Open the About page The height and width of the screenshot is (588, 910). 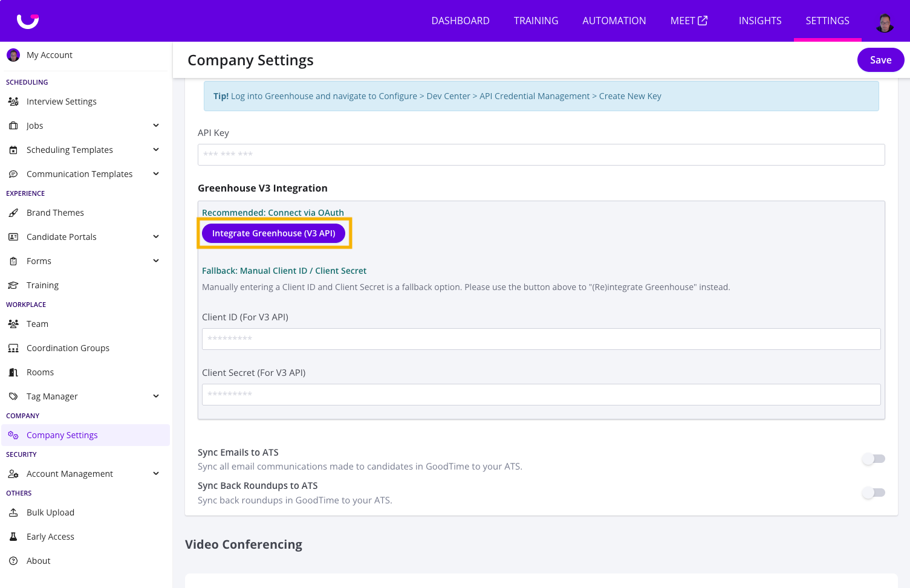tap(38, 561)
